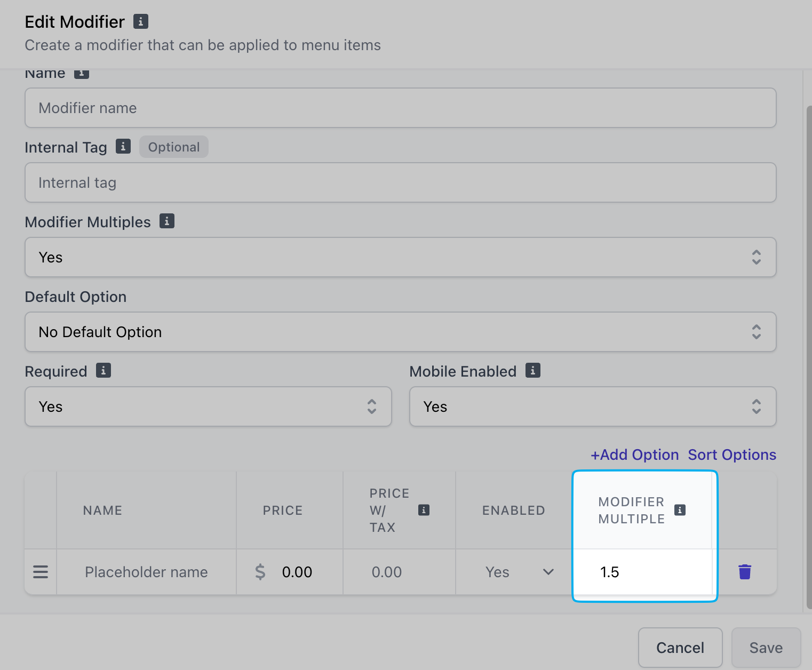Click the ENABLED column header

[x=513, y=511]
